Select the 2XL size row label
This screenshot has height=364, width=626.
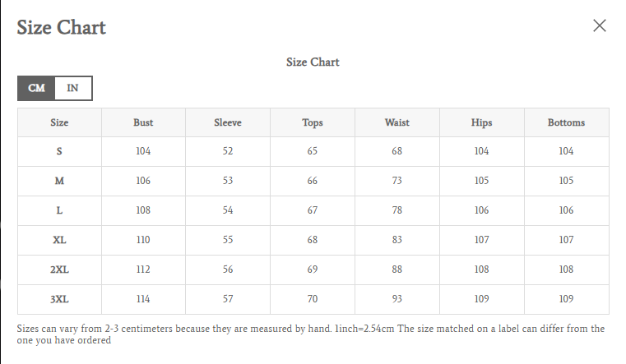[59, 270]
